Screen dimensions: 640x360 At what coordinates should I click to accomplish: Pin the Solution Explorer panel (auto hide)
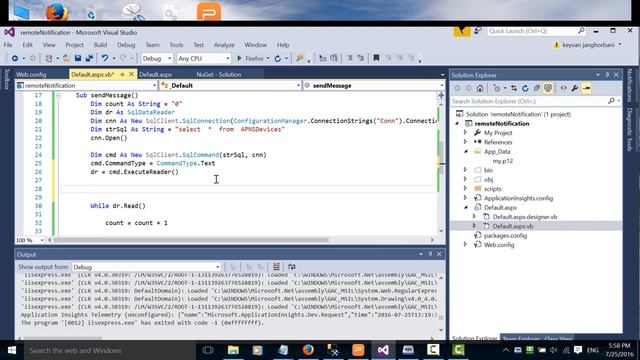[x=607, y=75]
